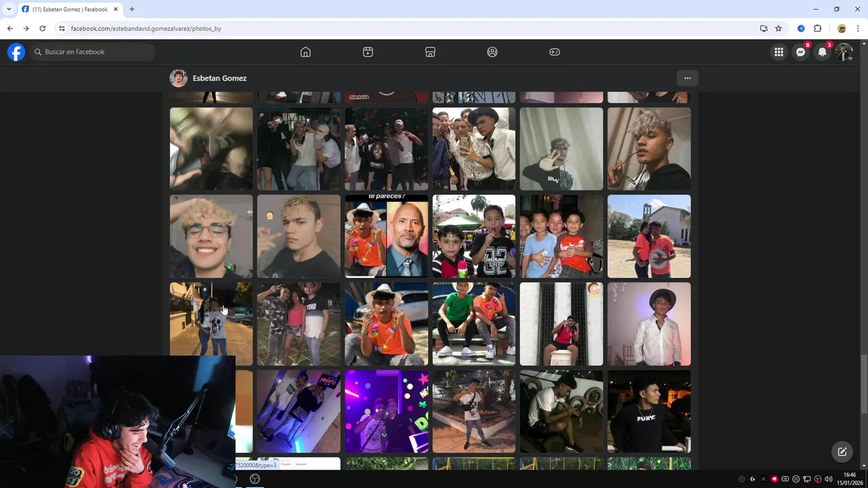
Task: Click the blue extension icon in the toolbar
Action: tap(801, 28)
